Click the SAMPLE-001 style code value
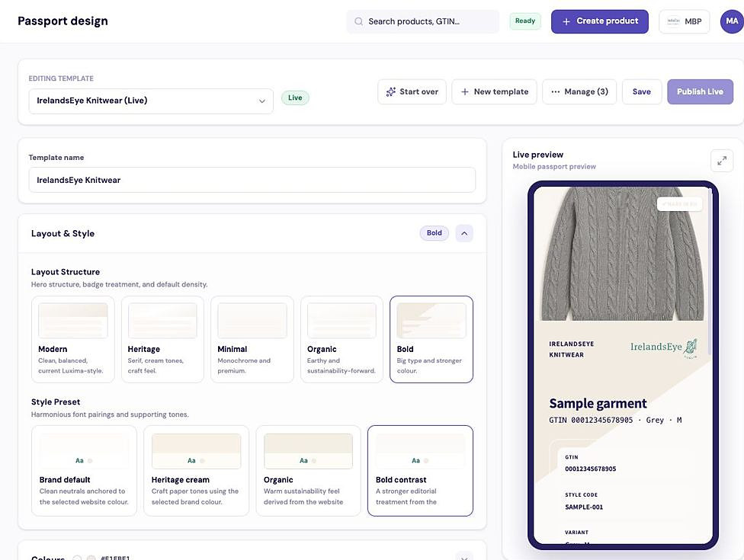744x560 pixels. pos(584,507)
